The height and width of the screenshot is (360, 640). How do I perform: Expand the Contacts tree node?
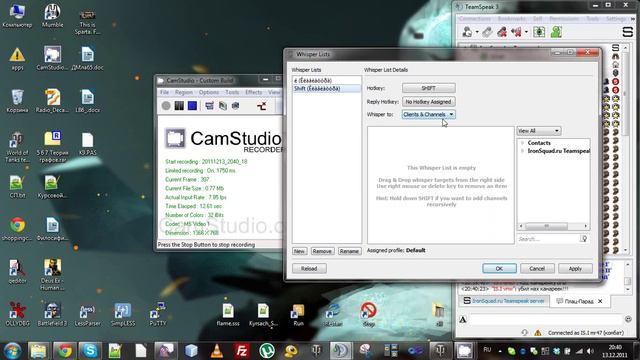click(x=522, y=143)
